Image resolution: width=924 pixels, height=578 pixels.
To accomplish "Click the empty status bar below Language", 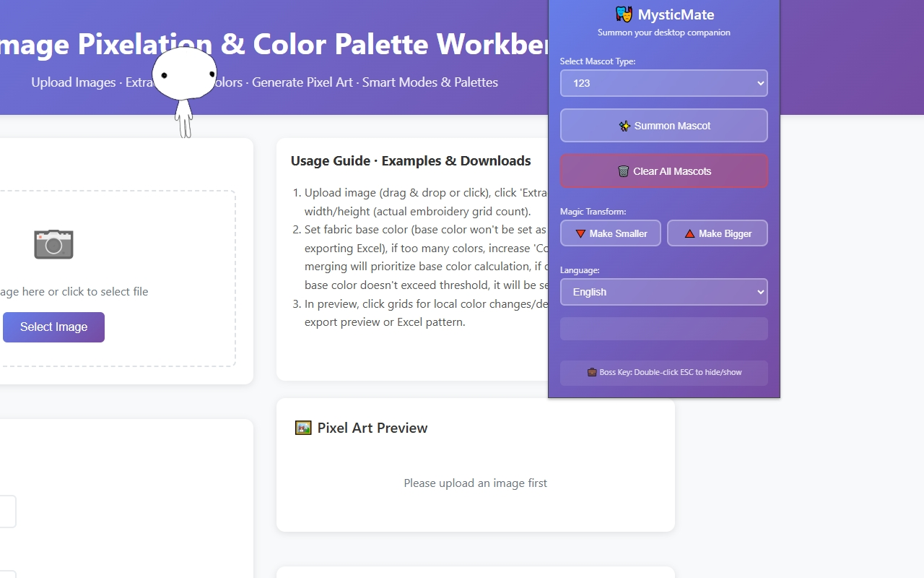I will [664, 329].
